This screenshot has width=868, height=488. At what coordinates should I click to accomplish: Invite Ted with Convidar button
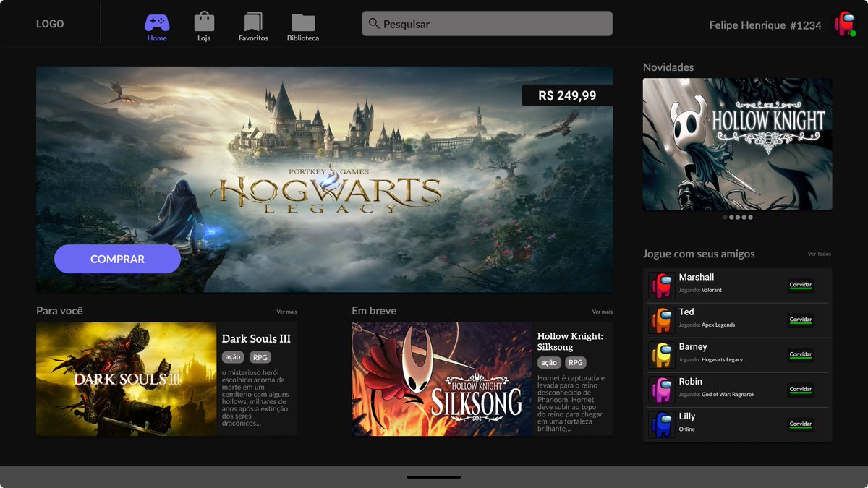(801, 320)
